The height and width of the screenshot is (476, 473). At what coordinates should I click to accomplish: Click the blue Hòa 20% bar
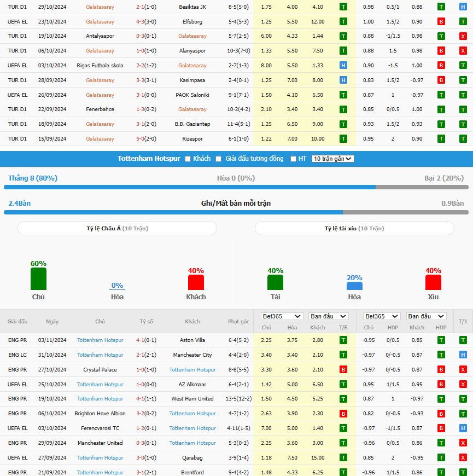(x=354, y=286)
